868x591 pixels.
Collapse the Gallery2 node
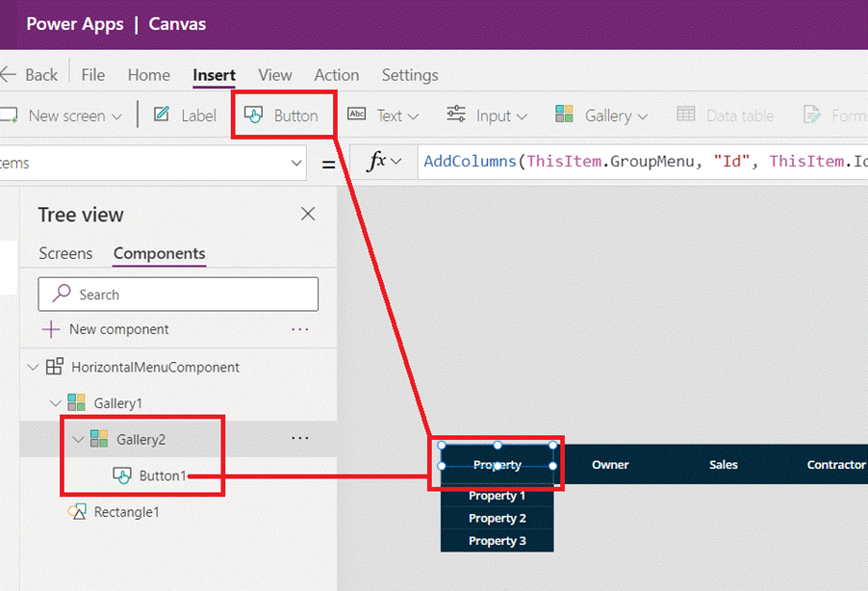[78, 439]
